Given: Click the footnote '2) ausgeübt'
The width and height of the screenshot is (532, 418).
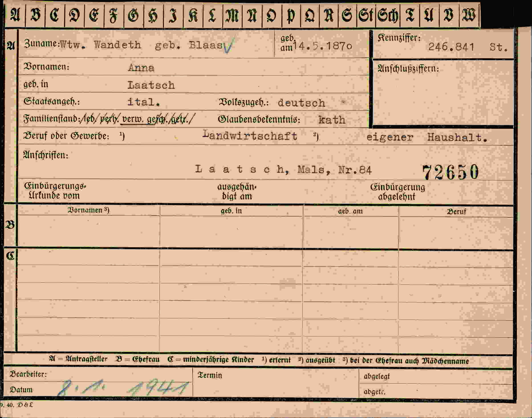Looking at the screenshot, I should [317, 360].
